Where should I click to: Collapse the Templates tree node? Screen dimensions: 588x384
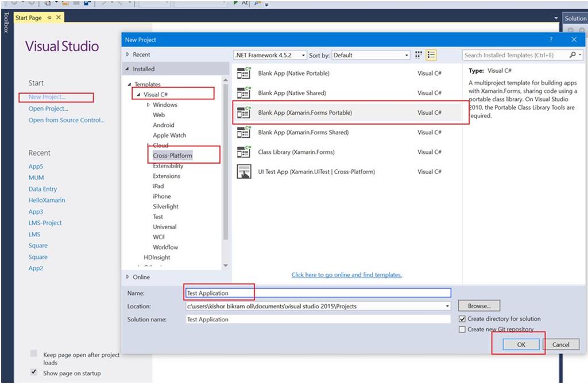click(x=129, y=84)
